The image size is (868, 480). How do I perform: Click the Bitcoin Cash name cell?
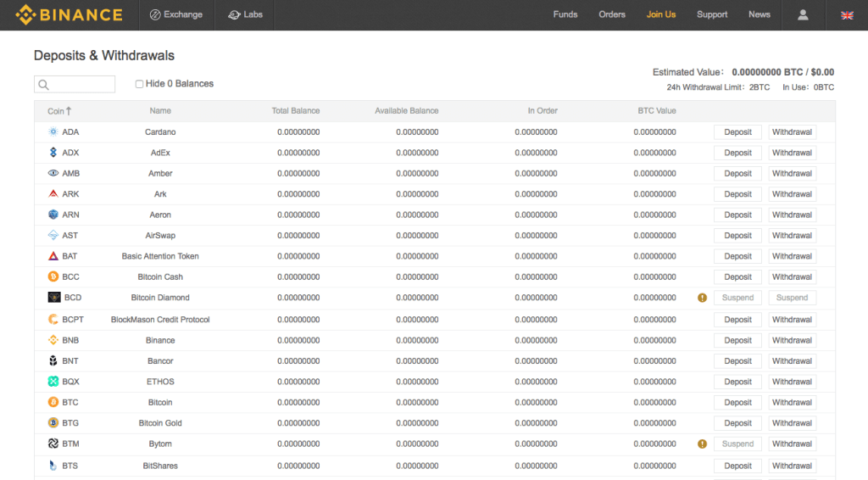pos(160,276)
